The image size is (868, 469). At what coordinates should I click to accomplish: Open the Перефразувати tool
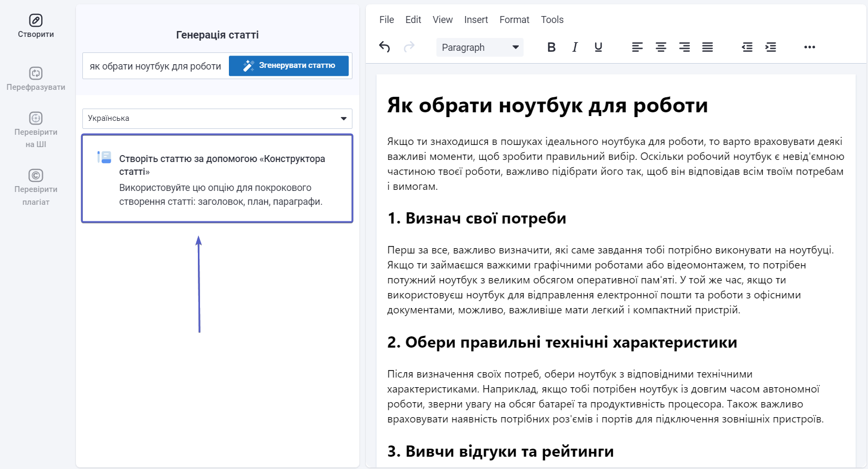click(x=36, y=79)
